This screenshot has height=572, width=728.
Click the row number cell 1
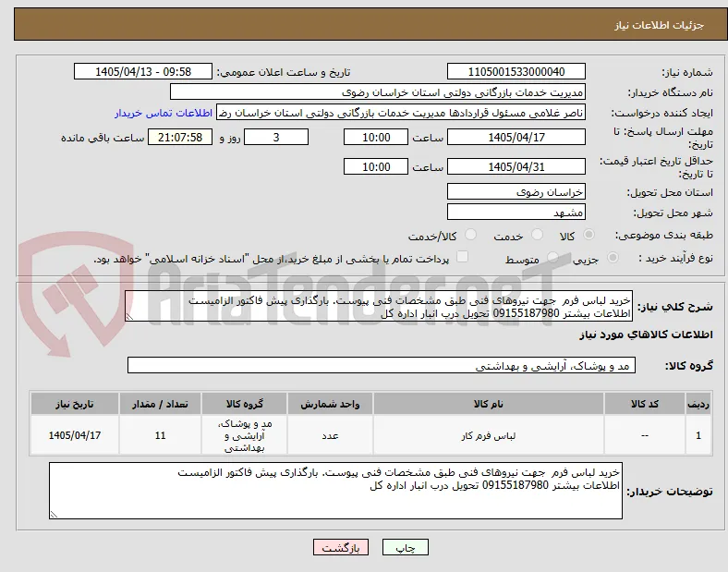(x=698, y=435)
